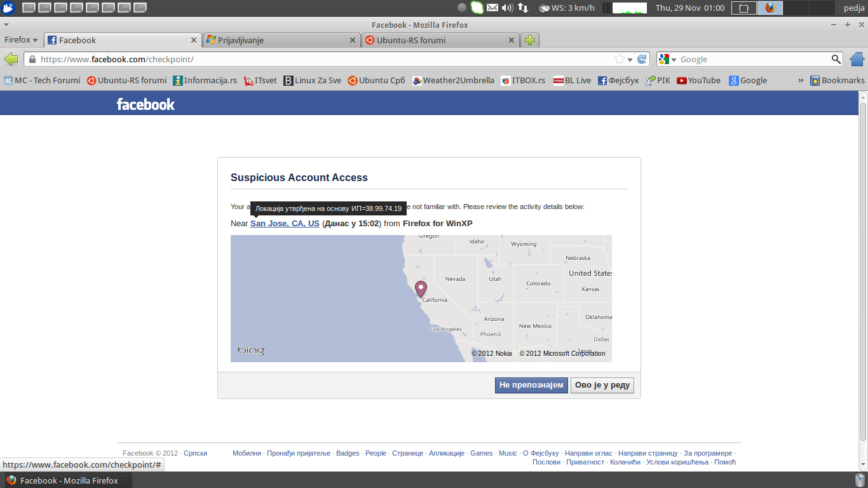Open the trash icon in the bottom panel
Image resolution: width=868 pixels, height=488 pixels.
[x=860, y=480]
